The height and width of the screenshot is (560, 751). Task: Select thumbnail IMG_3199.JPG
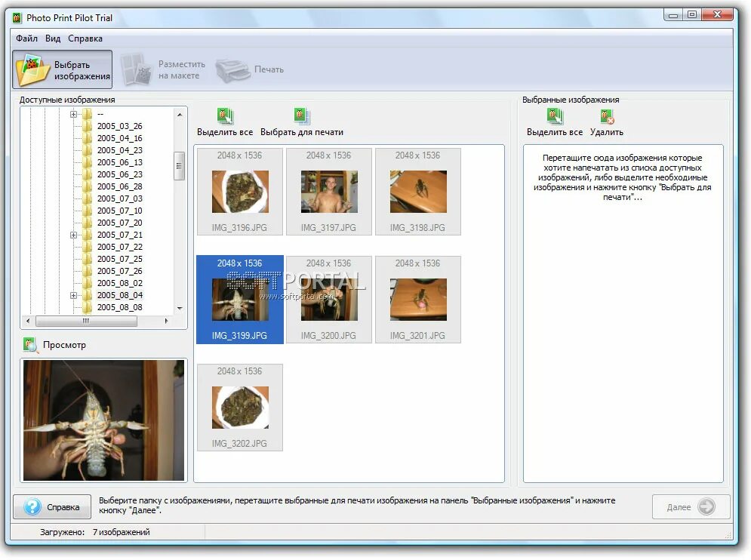click(x=240, y=300)
